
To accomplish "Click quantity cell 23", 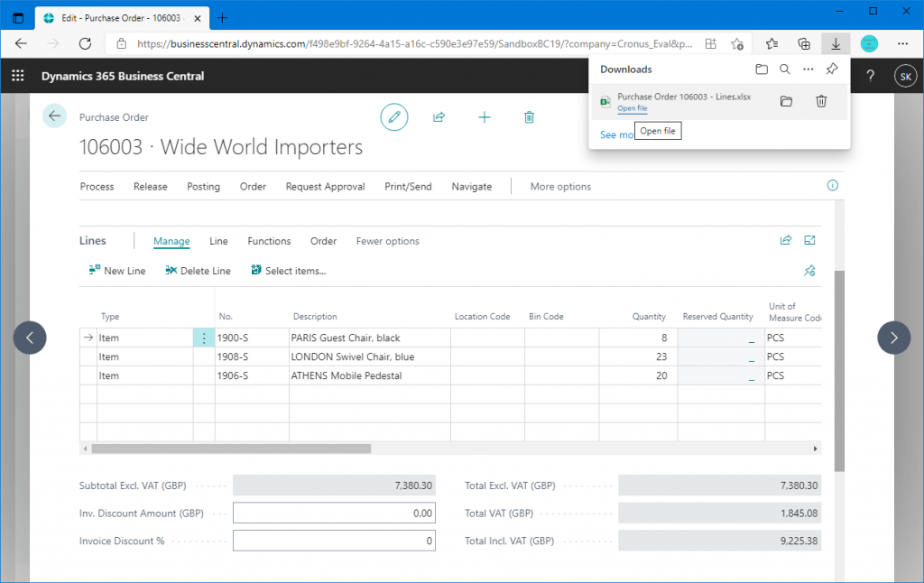I will click(x=638, y=356).
